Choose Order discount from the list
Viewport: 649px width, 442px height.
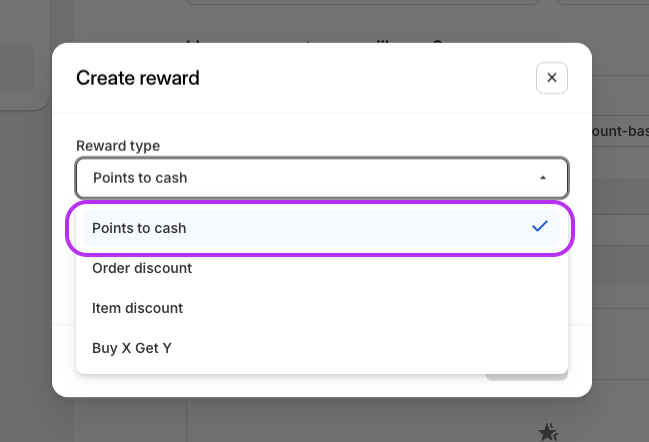142,268
